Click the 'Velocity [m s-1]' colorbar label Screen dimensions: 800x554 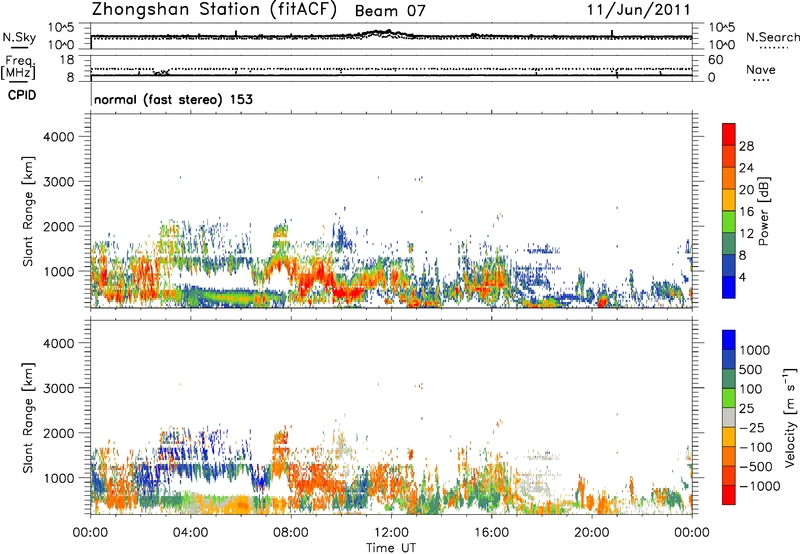coord(790,417)
